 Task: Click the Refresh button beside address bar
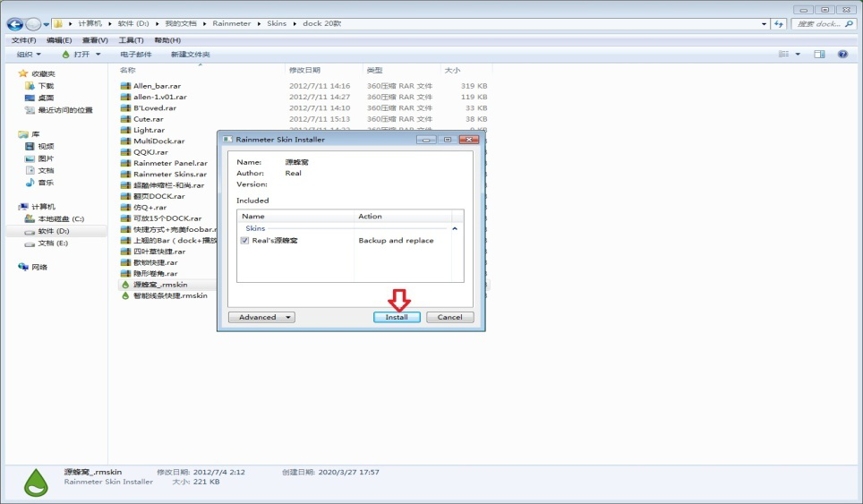click(x=778, y=23)
